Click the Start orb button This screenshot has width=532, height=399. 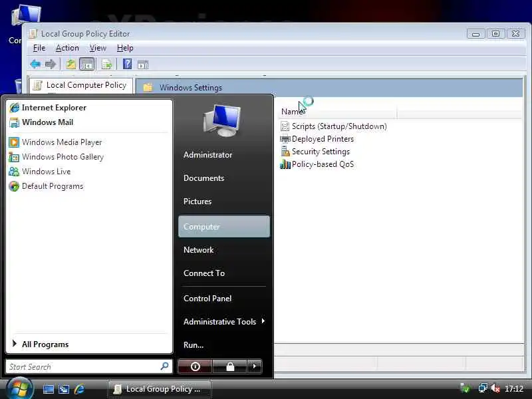[20, 389]
